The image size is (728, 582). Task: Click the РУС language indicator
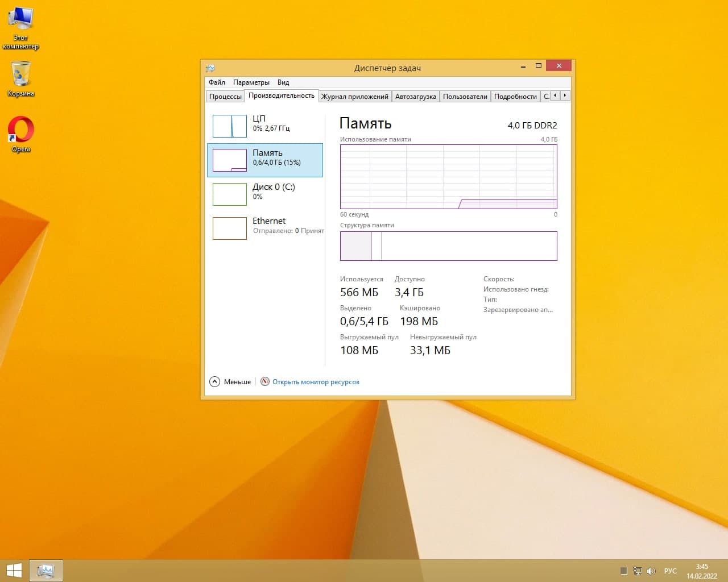click(x=670, y=571)
